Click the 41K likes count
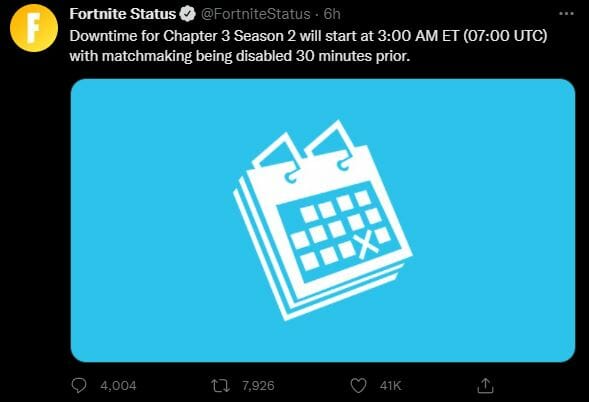 (390, 386)
